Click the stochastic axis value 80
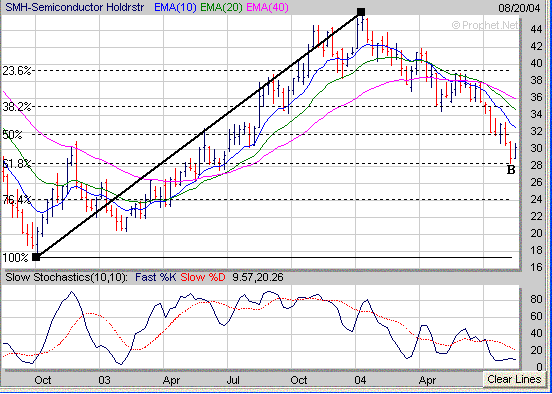Screen dimensions: 552x394 pyautogui.click(x=536, y=300)
